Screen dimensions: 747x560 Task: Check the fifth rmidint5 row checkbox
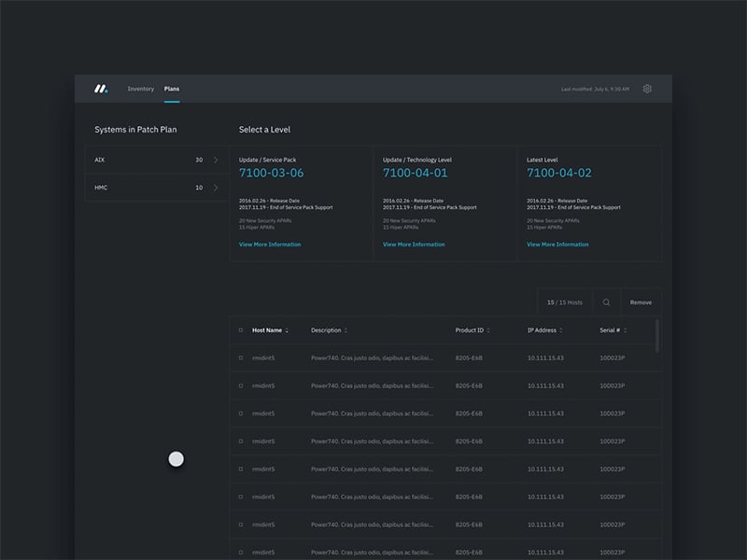[241, 469]
